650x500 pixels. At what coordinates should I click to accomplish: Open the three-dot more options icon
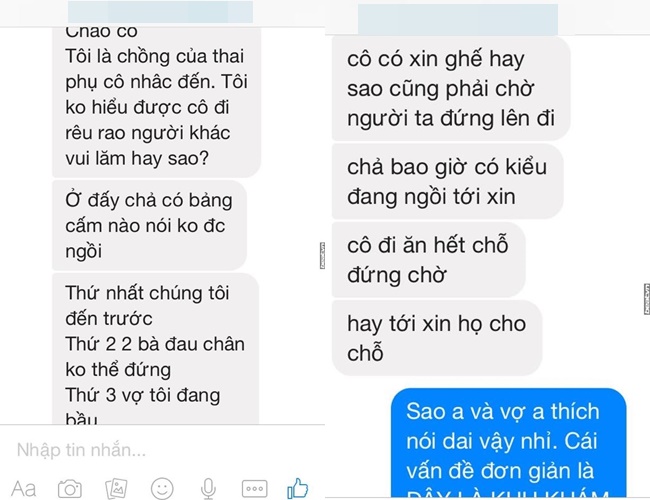click(x=255, y=489)
